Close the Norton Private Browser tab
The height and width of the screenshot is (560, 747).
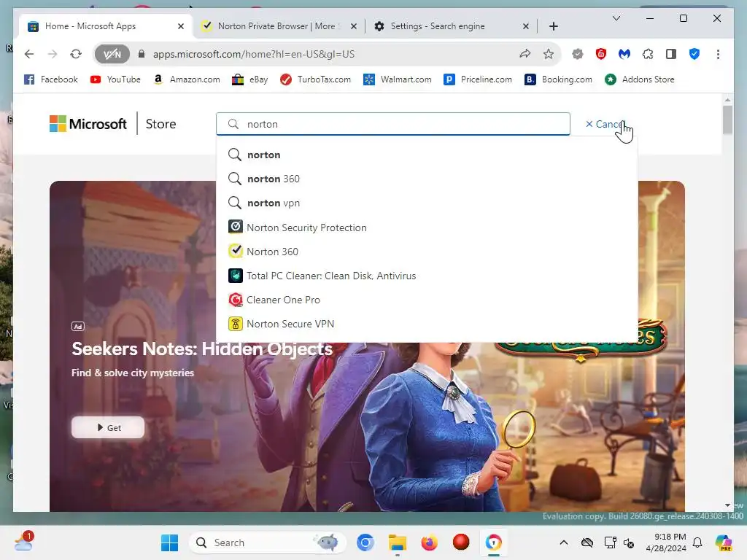point(354,26)
